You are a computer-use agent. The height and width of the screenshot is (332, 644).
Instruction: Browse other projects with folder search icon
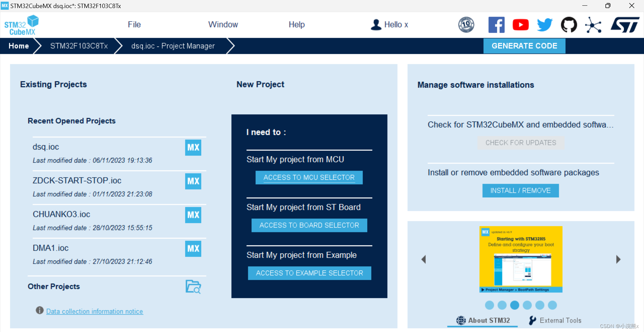point(193,287)
